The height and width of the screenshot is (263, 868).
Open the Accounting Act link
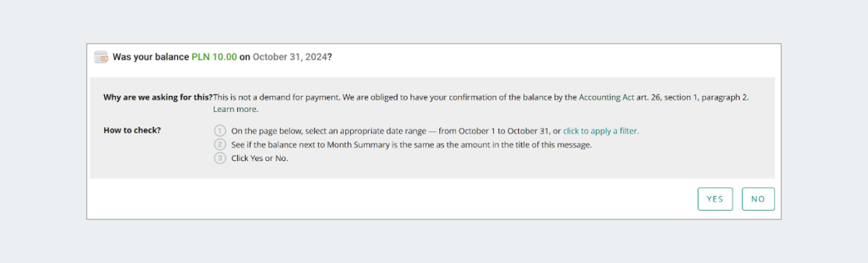pyautogui.click(x=606, y=97)
